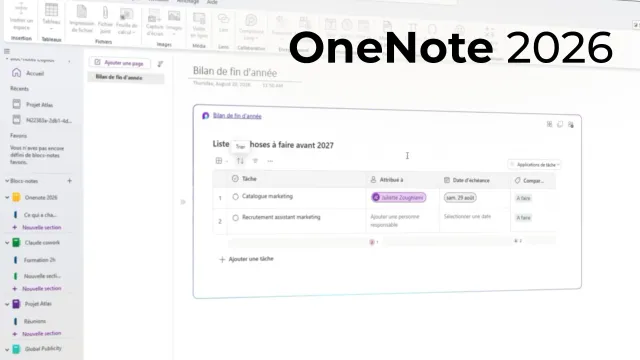Click the Impression de fichier ribbon icon

pos(82,19)
